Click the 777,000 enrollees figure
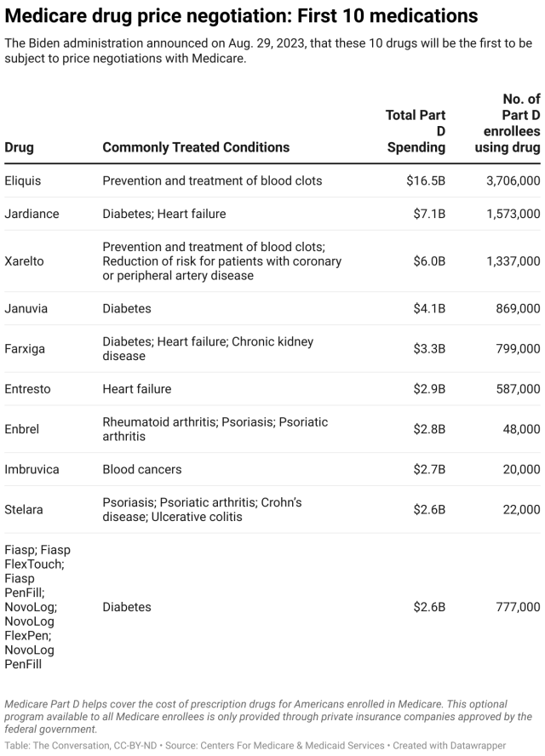545x756 pixels. tap(518, 607)
